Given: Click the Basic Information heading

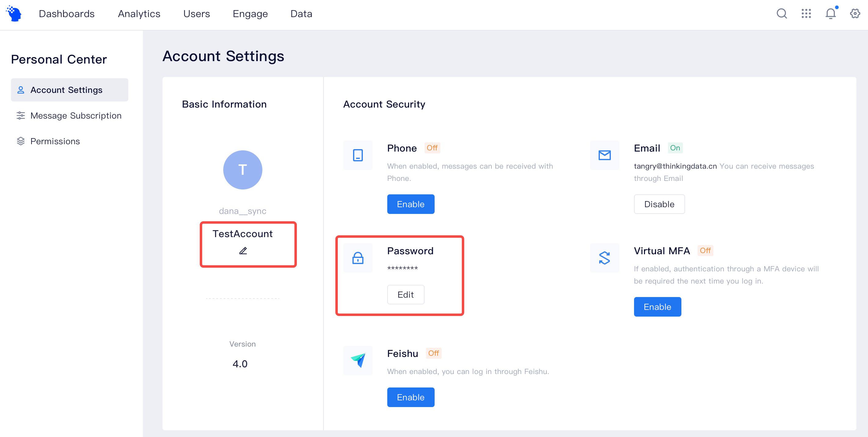Looking at the screenshot, I should point(224,105).
